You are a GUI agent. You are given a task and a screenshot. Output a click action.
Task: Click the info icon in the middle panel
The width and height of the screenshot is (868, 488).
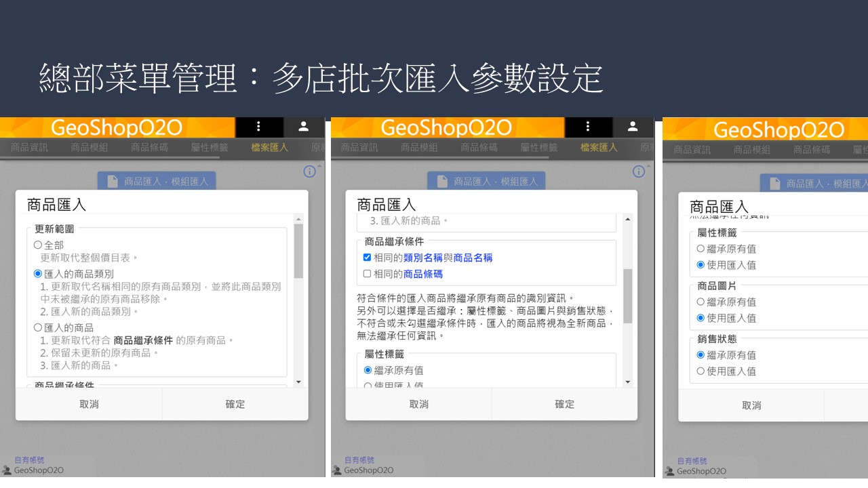(638, 171)
